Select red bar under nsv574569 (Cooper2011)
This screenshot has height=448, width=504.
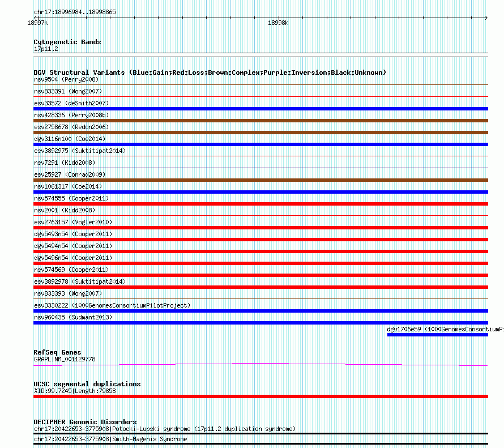click(x=260, y=275)
